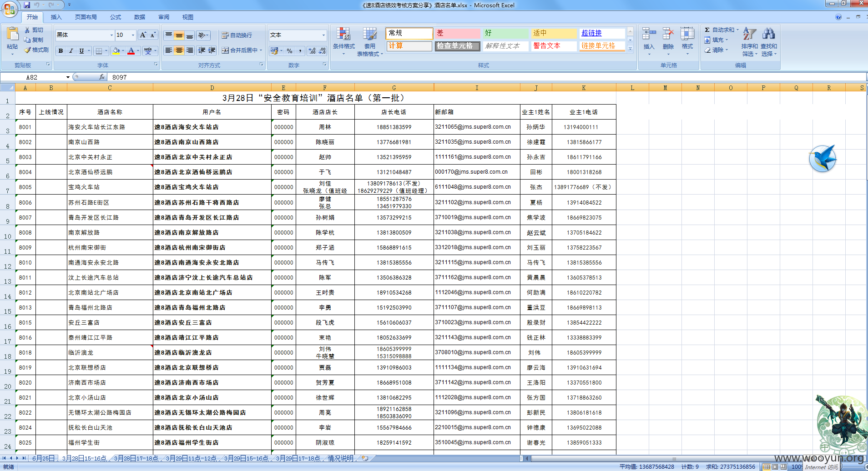Click the Office Button
Image resolution: width=868 pixels, height=471 pixels.
[10, 9]
